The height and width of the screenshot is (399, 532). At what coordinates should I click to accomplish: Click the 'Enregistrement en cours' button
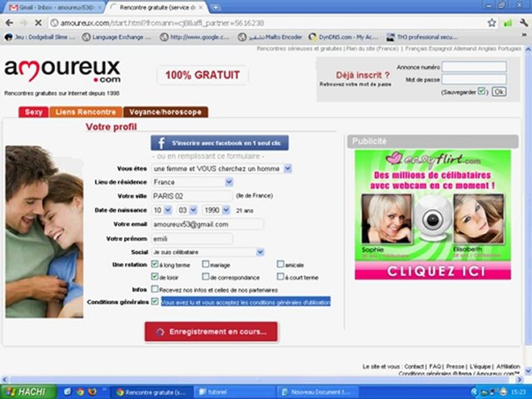click(211, 331)
